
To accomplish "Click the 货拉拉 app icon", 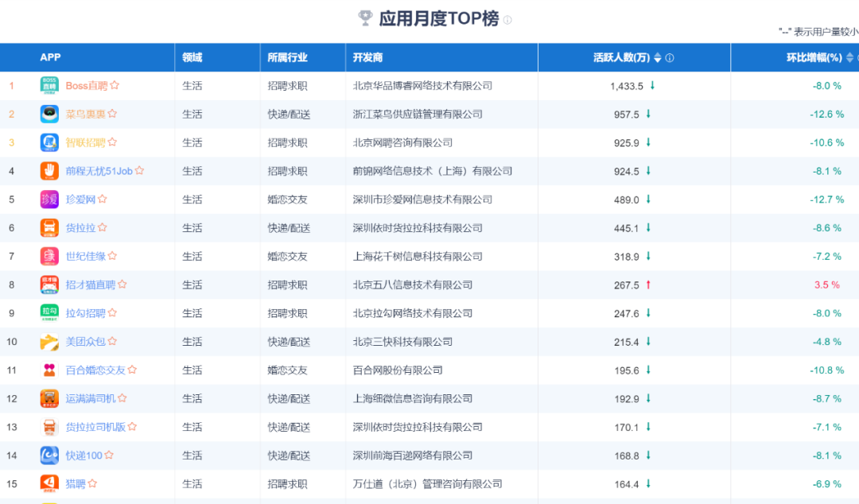I will point(49,228).
